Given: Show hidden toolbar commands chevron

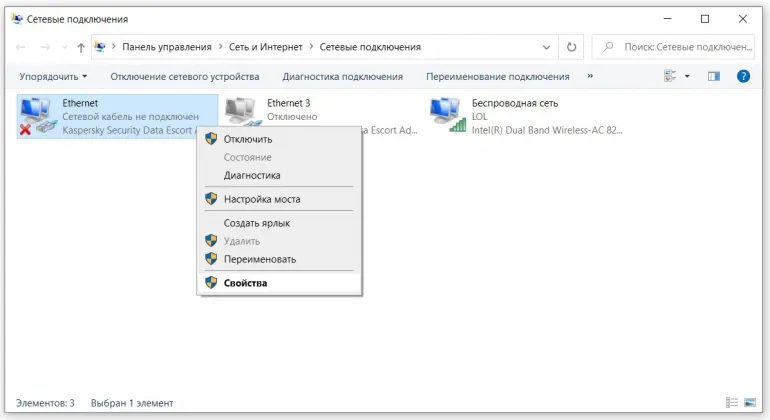Looking at the screenshot, I should click(590, 76).
